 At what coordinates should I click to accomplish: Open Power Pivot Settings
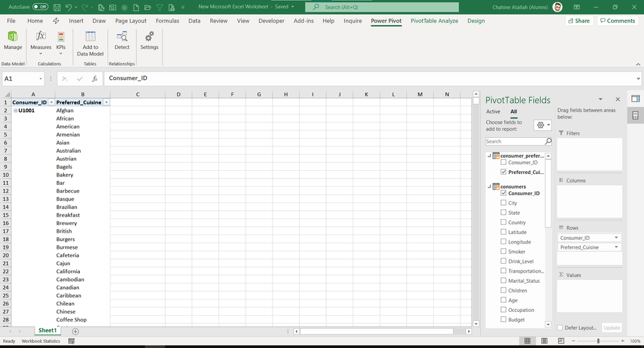149,41
